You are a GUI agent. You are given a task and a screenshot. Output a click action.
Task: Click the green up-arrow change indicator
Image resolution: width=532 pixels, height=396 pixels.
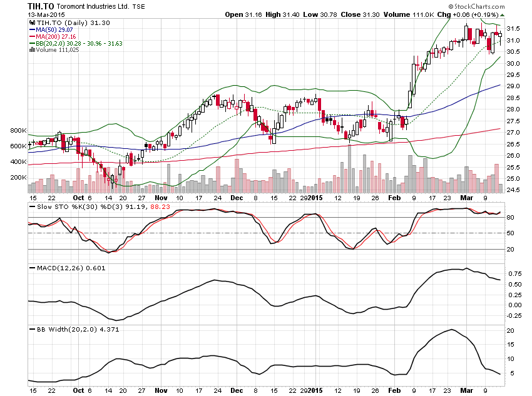pyautogui.click(x=503, y=15)
